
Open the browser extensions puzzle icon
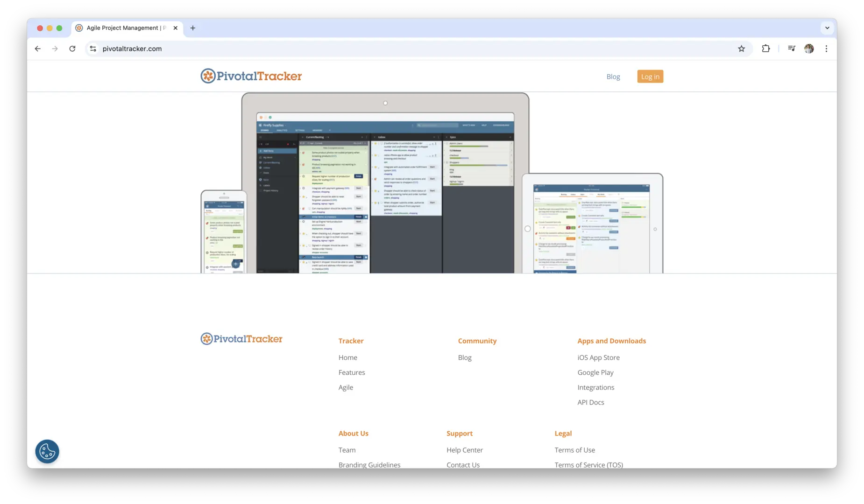point(766,49)
